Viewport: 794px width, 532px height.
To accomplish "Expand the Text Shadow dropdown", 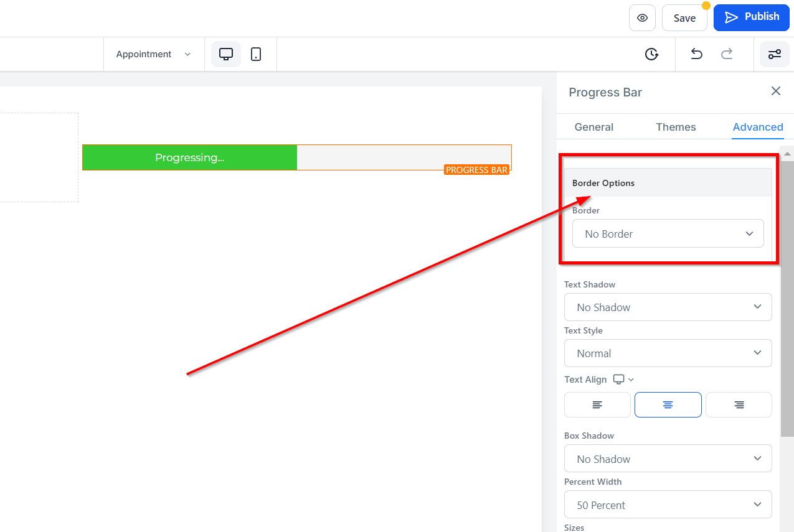I will (x=668, y=307).
